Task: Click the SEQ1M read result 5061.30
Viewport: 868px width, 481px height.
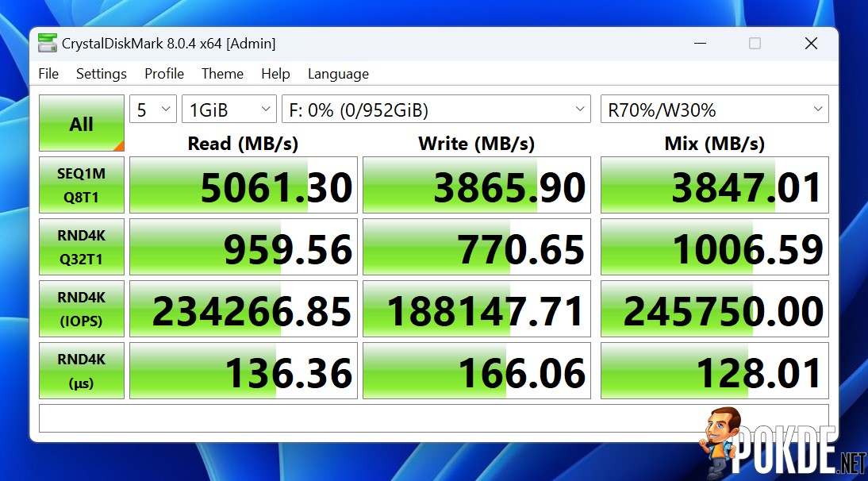Action: [x=244, y=185]
